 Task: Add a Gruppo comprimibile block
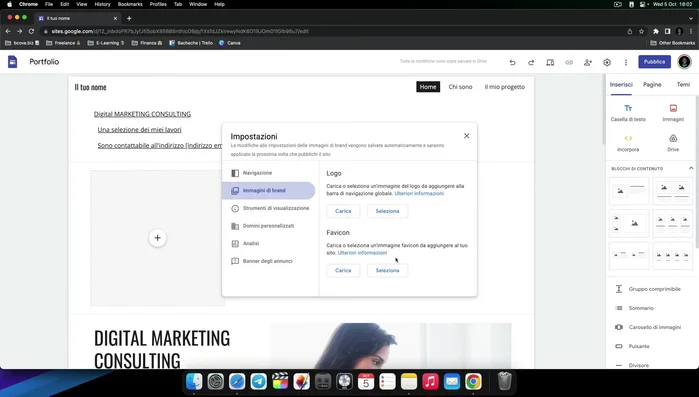pos(649,289)
